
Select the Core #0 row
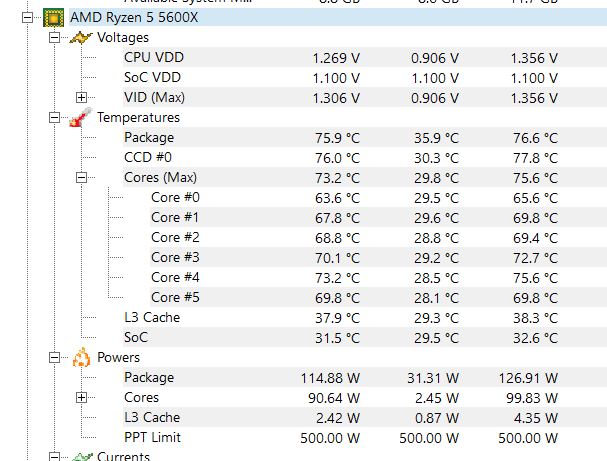point(379,197)
